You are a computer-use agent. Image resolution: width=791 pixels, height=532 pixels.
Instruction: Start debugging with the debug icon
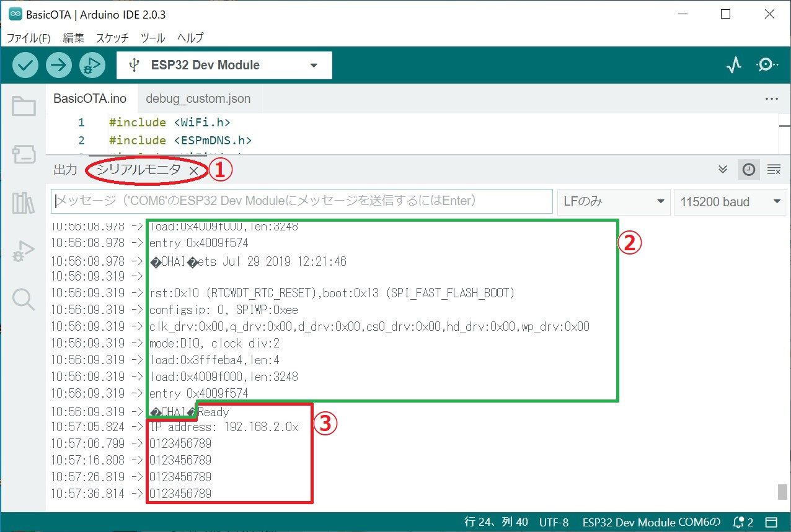click(92, 64)
